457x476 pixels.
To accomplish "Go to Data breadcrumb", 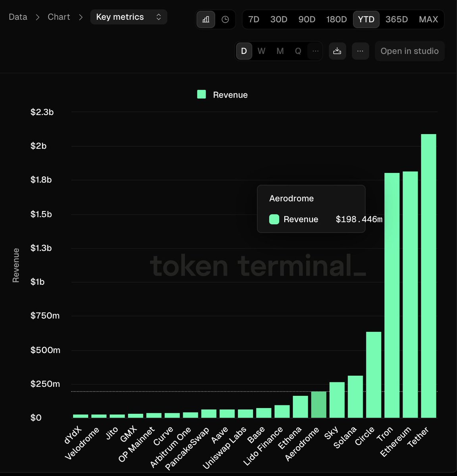I will [18, 17].
